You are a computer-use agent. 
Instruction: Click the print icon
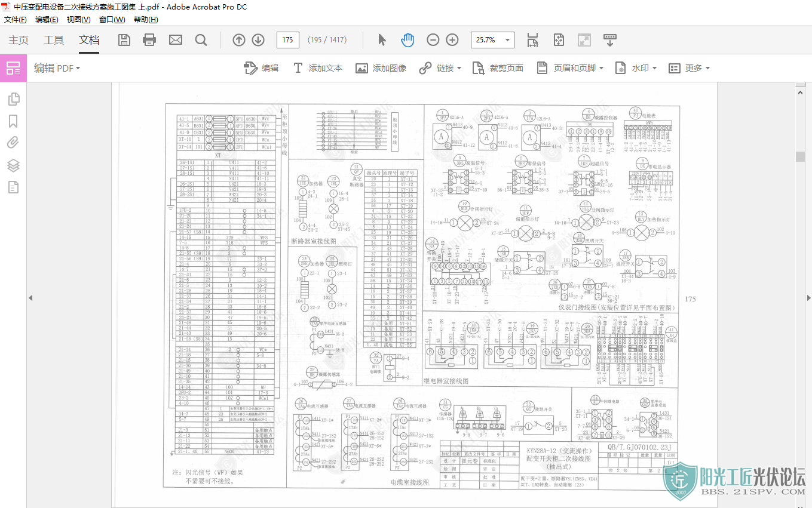coord(149,40)
